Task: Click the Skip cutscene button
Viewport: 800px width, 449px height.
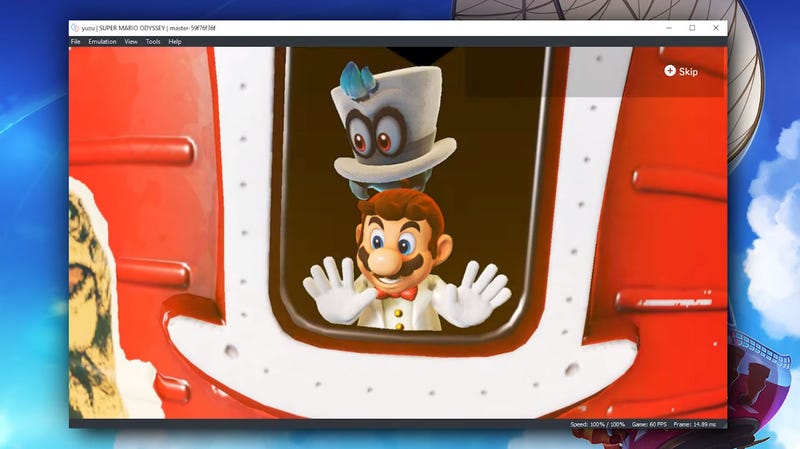Action: [681, 71]
